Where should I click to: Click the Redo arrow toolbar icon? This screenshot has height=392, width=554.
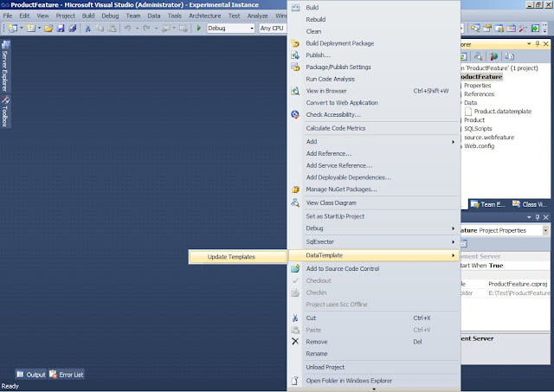click(x=146, y=29)
